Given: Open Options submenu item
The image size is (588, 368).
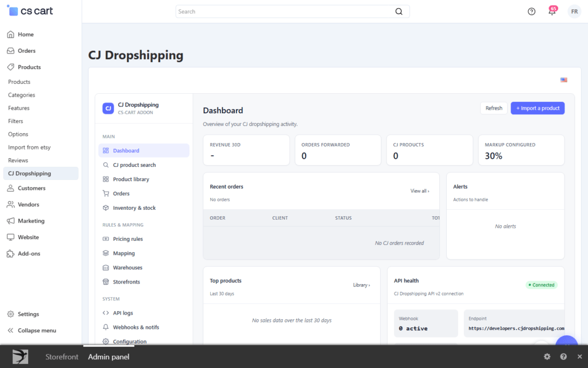Looking at the screenshot, I should tap(18, 134).
